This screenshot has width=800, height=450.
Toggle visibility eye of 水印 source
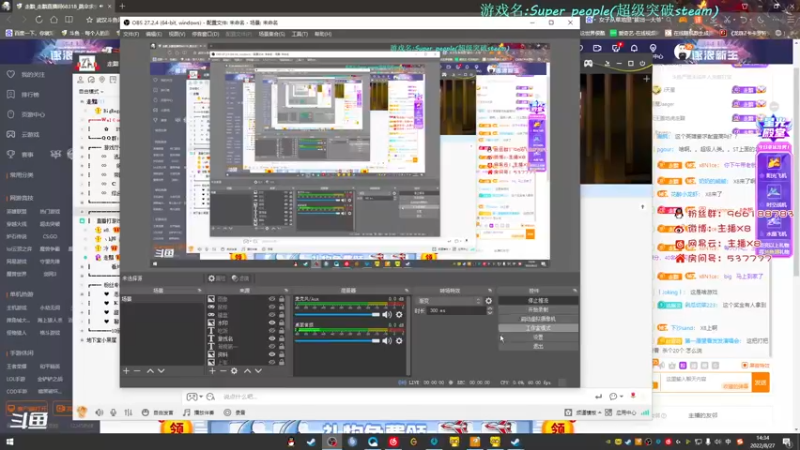pyautogui.click(x=272, y=323)
